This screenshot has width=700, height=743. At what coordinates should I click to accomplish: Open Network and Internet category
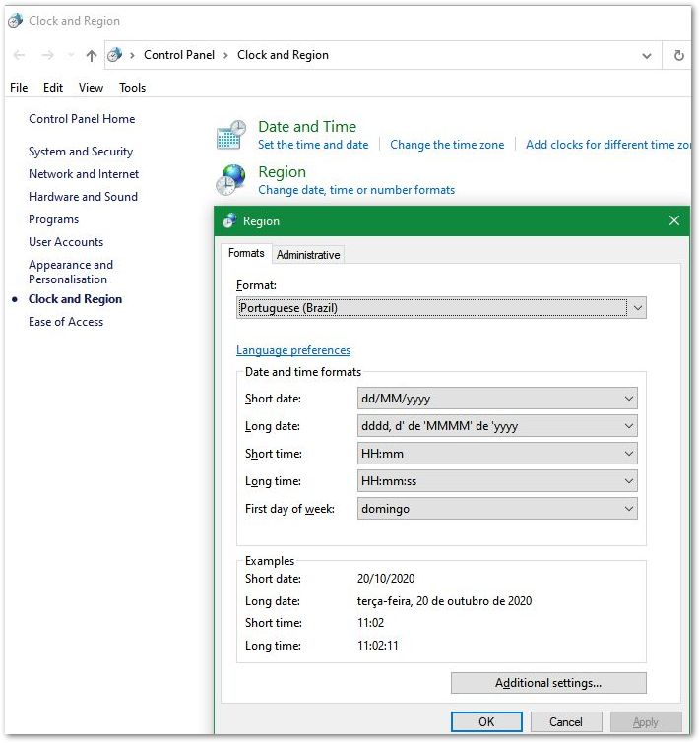pyautogui.click(x=84, y=174)
